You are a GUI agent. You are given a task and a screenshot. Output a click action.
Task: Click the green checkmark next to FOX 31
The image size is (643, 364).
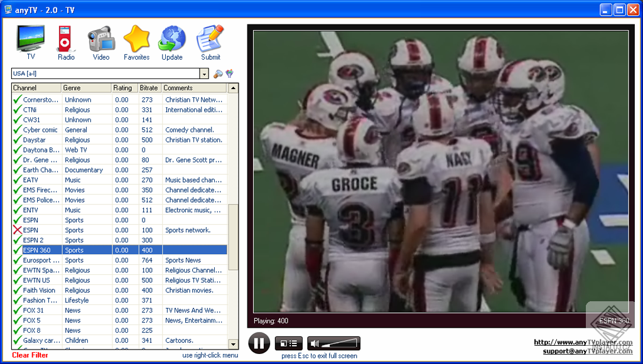[17, 310]
